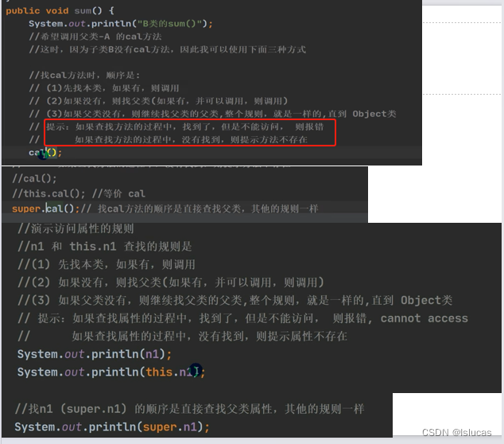This screenshot has height=444, width=504.
Task: Click property comment '//(3) 如果父类没有' ending Object类
Action: point(235,300)
